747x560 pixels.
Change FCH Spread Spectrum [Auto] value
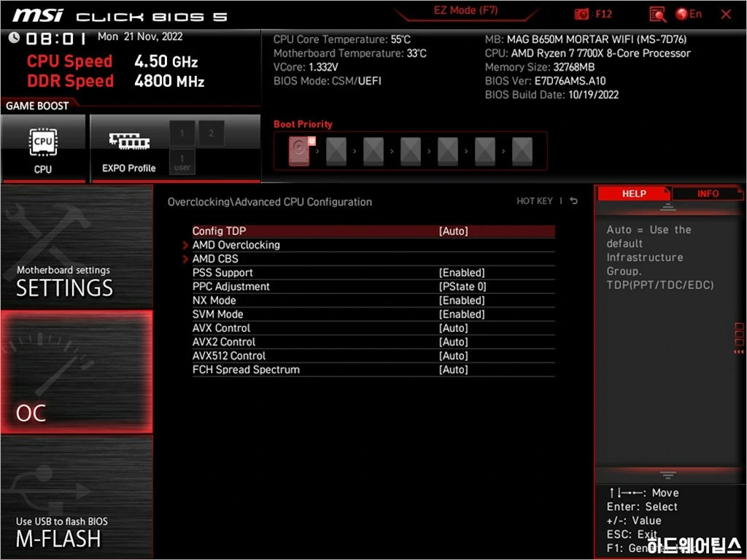click(453, 369)
